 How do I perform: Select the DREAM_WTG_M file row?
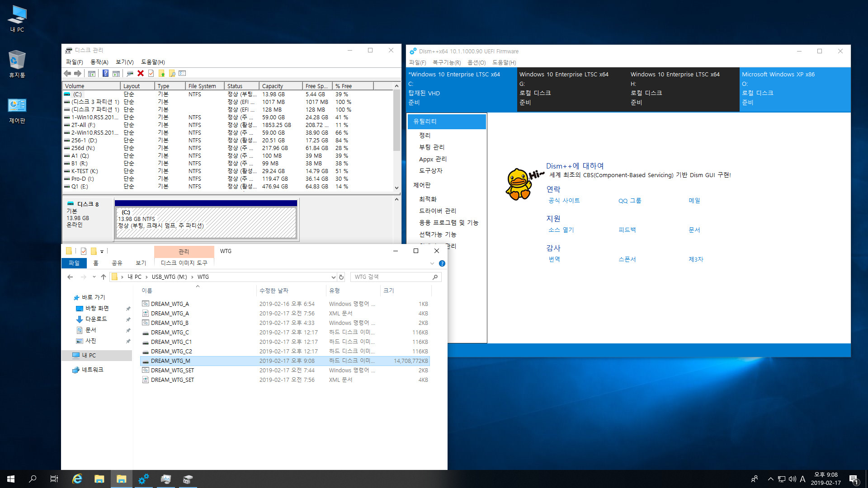tap(285, 361)
